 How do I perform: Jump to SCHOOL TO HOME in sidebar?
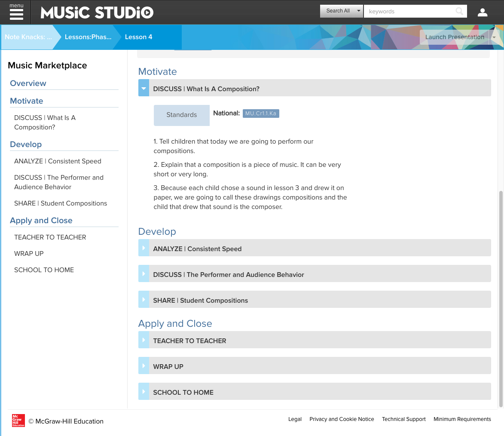[44, 270]
